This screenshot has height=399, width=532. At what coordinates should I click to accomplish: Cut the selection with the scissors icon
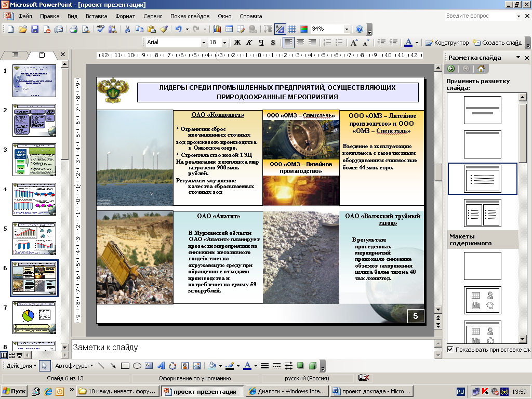tap(127, 29)
